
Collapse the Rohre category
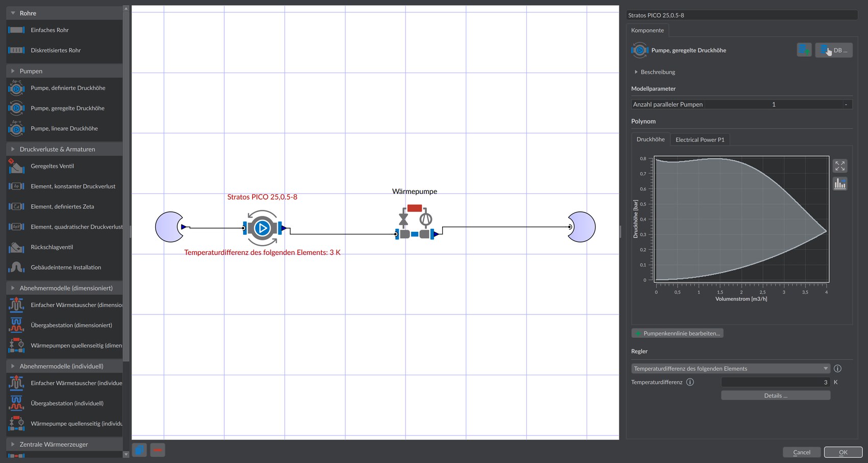pos(13,13)
